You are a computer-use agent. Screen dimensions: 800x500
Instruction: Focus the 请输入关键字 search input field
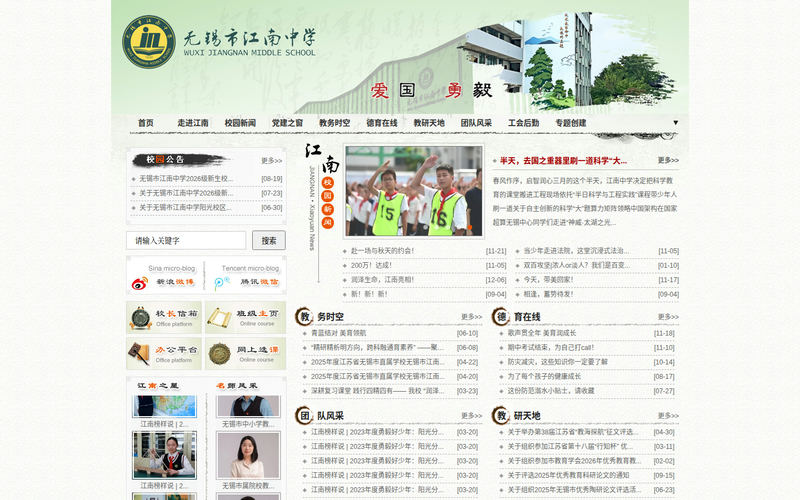click(x=186, y=240)
